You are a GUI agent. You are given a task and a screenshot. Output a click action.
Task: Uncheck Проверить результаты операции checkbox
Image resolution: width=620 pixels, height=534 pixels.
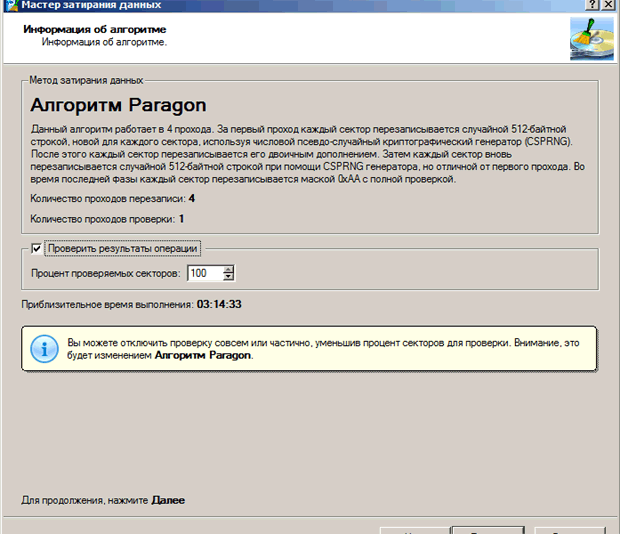click(x=36, y=249)
